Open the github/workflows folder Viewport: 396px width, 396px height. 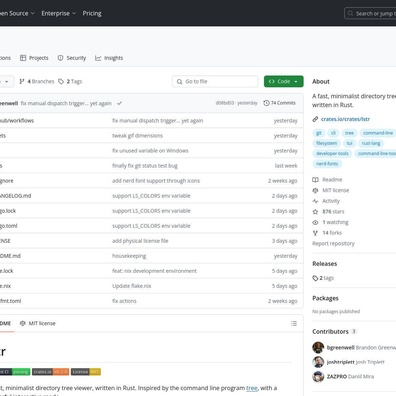pos(17,120)
